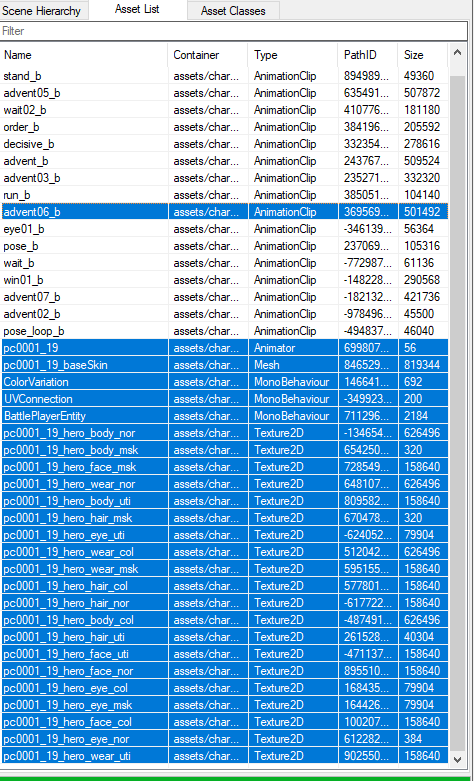Image resolution: width=474 pixels, height=781 pixels.
Task: Click into the Filter text field
Action: (234, 31)
